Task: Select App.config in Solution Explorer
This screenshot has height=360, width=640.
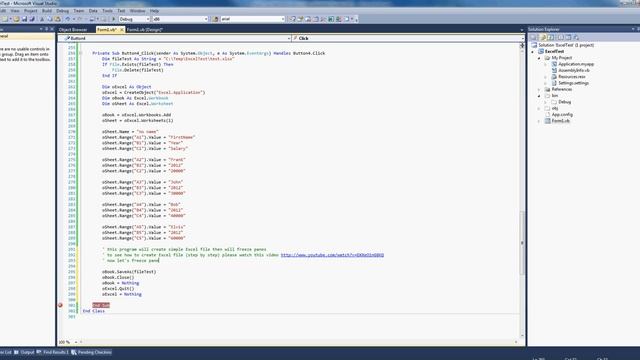Action: [x=562, y=115]
